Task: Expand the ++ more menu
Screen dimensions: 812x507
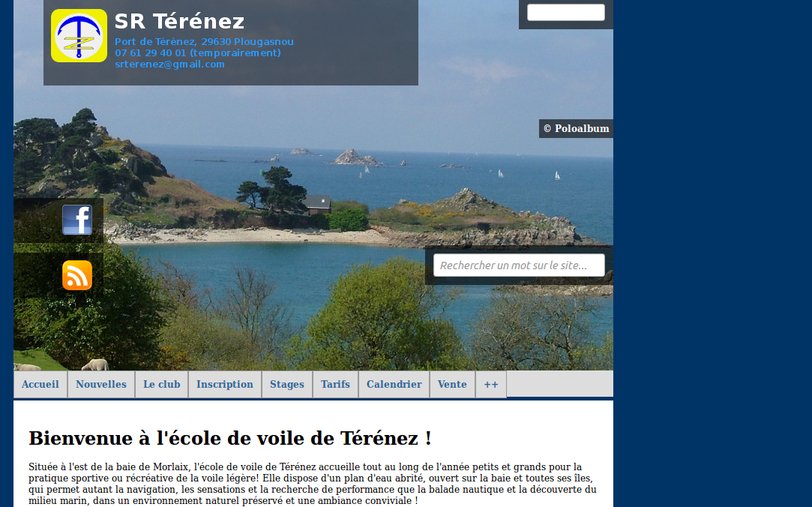Action: (491, 384)
